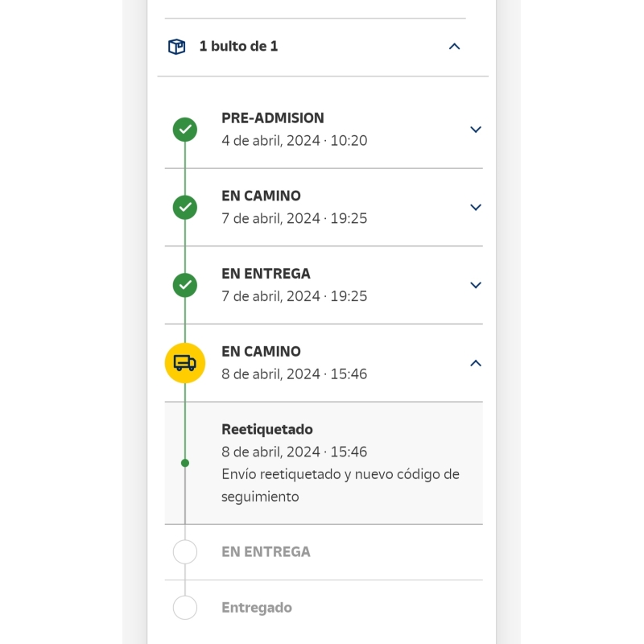
Task: Click the package box icon
Action: pos(176,47)
